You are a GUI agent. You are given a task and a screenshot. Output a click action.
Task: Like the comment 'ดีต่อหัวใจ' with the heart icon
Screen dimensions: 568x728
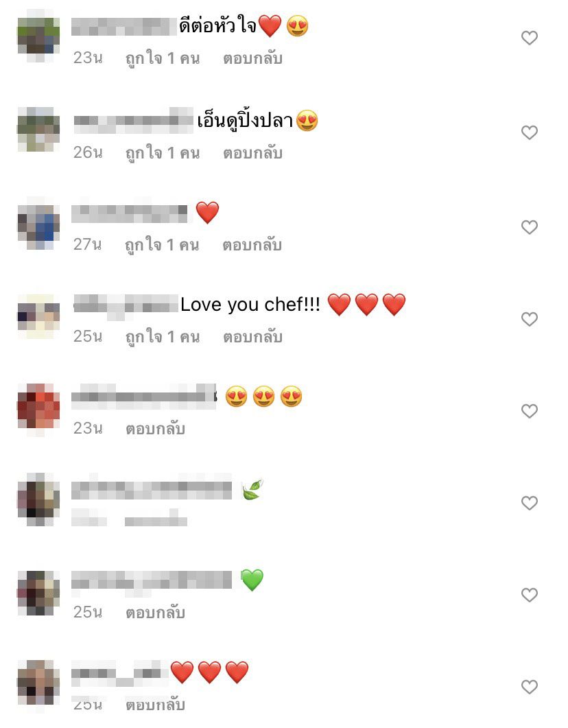click(x=529, y=38)
